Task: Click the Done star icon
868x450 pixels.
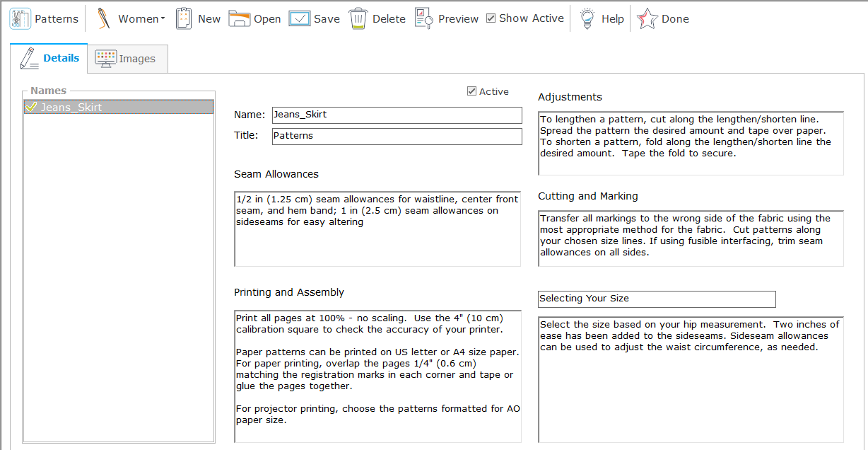Action: pyautogui.click(x=647, y=19)
